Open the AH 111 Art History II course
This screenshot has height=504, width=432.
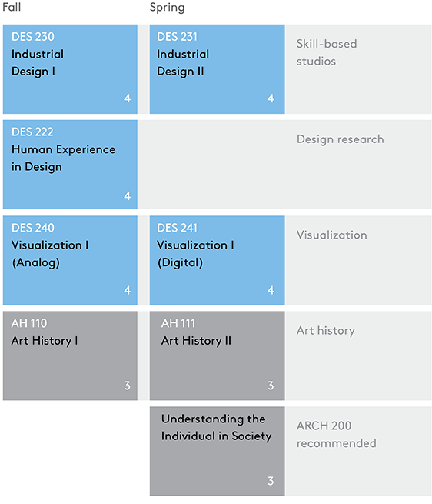click(217, 355)
